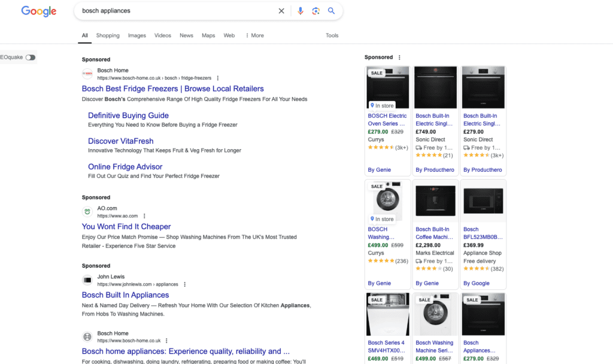The width and height of the screenshot is (613, 364).
Task: Click By Producthero under £749.00 oven
Action: click(x=435, y=170)
